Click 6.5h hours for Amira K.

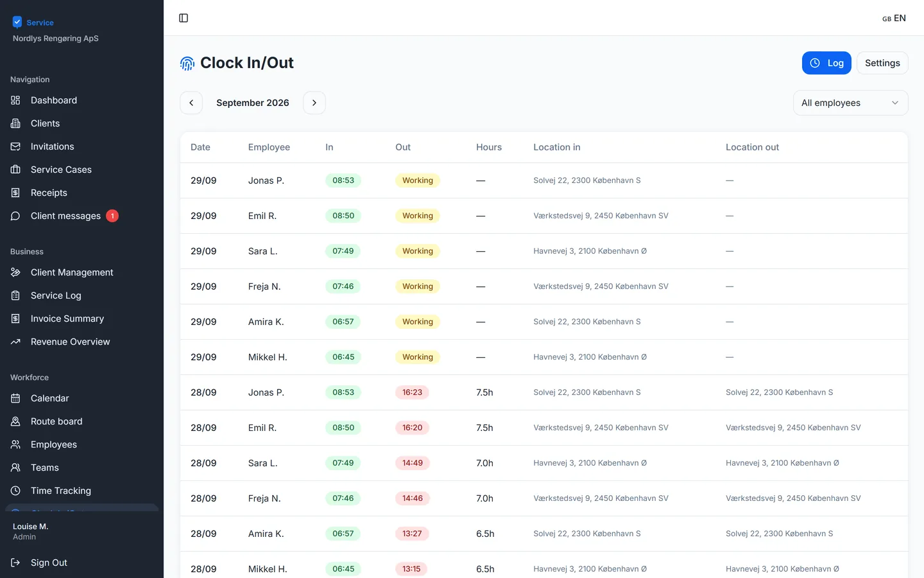[485, 534]
